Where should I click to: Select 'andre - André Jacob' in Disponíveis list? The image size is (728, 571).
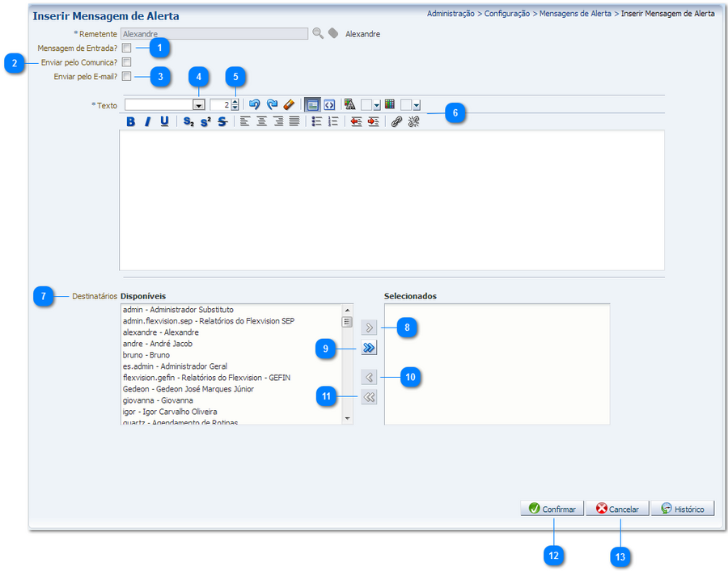point(158,344)
